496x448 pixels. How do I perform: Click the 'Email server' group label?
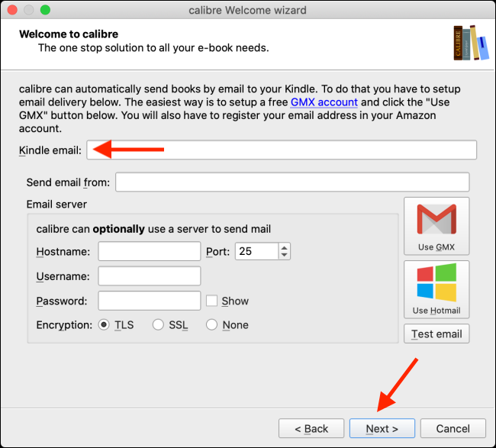56,205
